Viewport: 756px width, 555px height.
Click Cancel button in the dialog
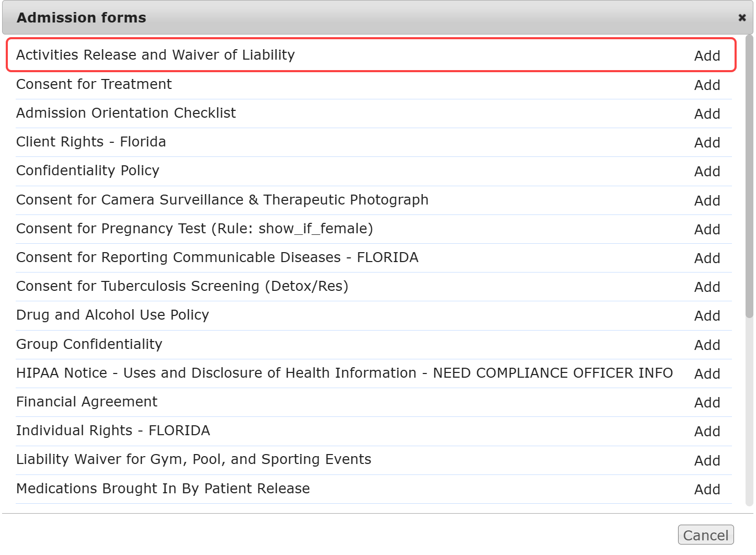coord(705,535)
